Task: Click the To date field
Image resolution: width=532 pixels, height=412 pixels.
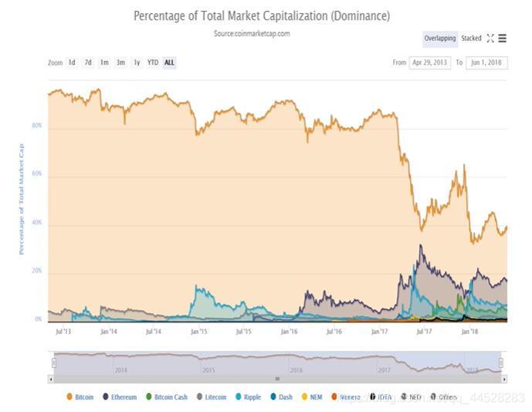Action: (486, 63)
